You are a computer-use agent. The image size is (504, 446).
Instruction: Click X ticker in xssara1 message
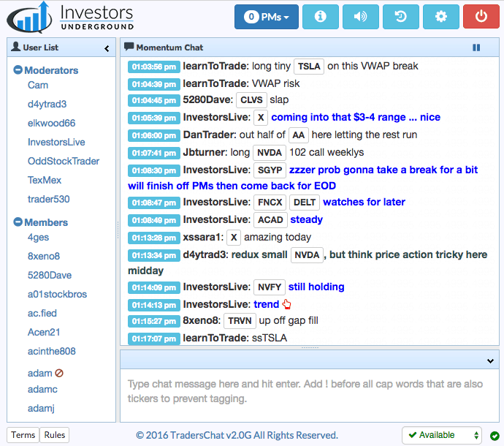[x=234, y=238]
